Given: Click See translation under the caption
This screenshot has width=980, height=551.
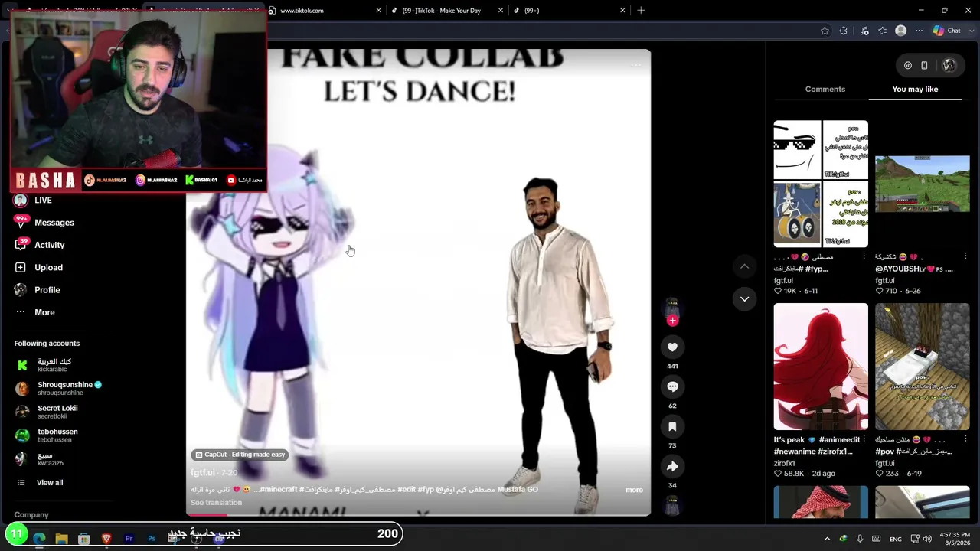Looking at the screenshot, I should [216, 503].
